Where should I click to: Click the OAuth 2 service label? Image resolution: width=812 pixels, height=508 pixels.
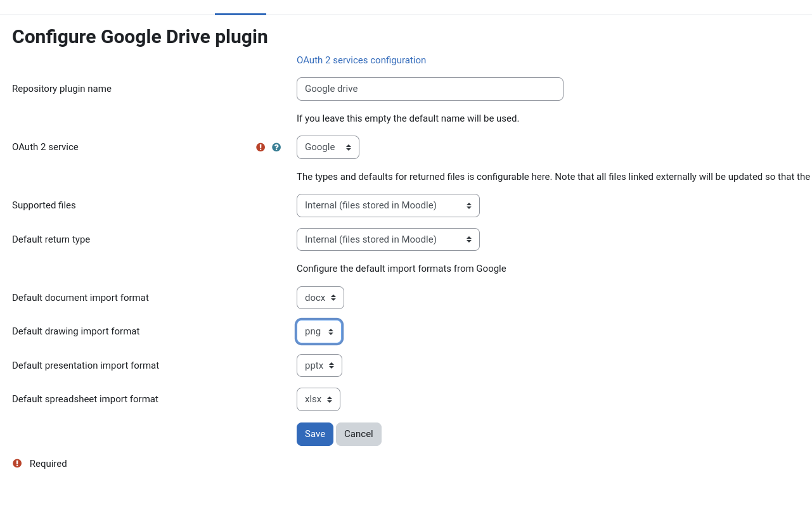point(45,147)
